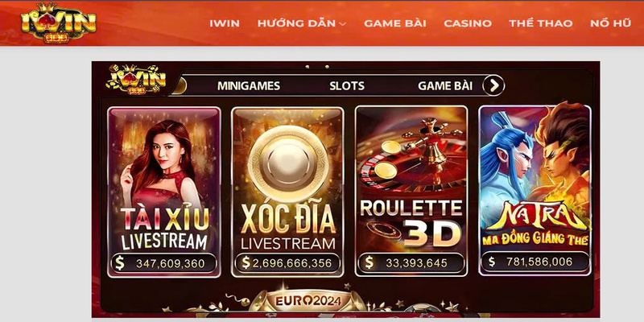Screen dimensions: 644x322
Task: Click dollar icon on Tài Xỉu jackpot
Action: (x=119, y=263)
